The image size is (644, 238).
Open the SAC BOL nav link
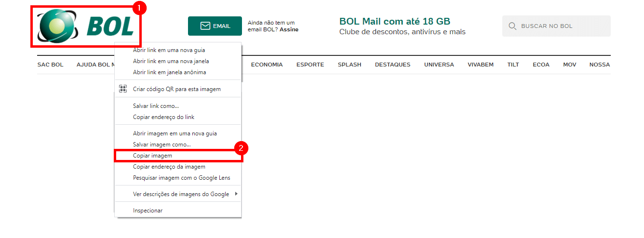pyautogui.click(x=50, y=65)
